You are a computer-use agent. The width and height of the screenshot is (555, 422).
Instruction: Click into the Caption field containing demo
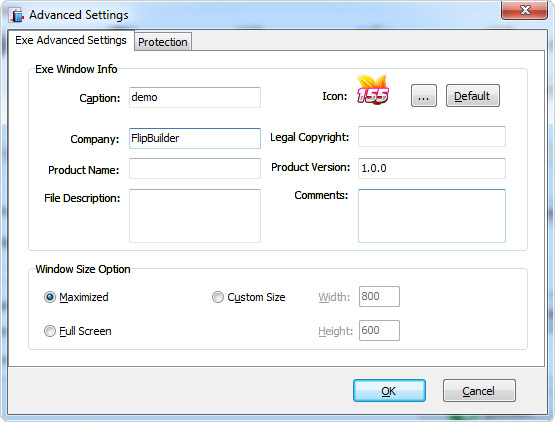pos(195,97)
